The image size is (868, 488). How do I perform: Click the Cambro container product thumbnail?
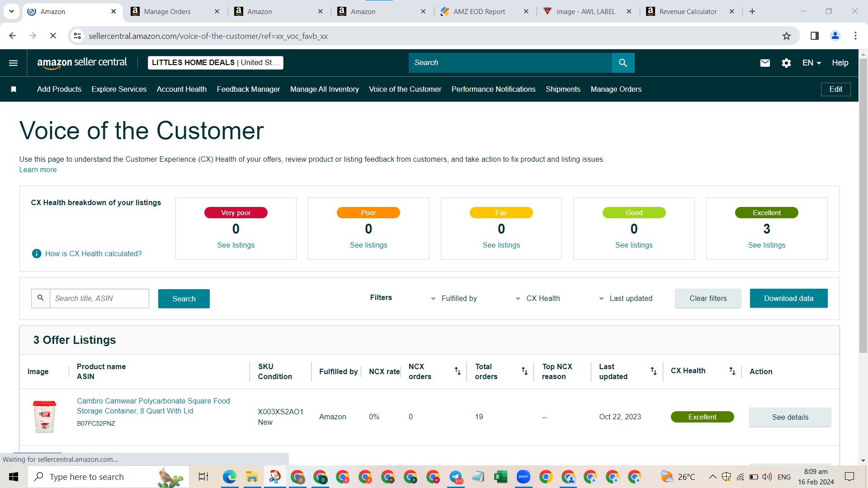44,417
